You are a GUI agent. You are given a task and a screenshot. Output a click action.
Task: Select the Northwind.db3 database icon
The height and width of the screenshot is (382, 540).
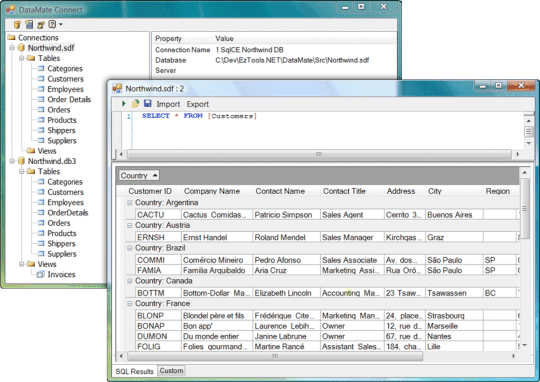[x=21, y=161]
